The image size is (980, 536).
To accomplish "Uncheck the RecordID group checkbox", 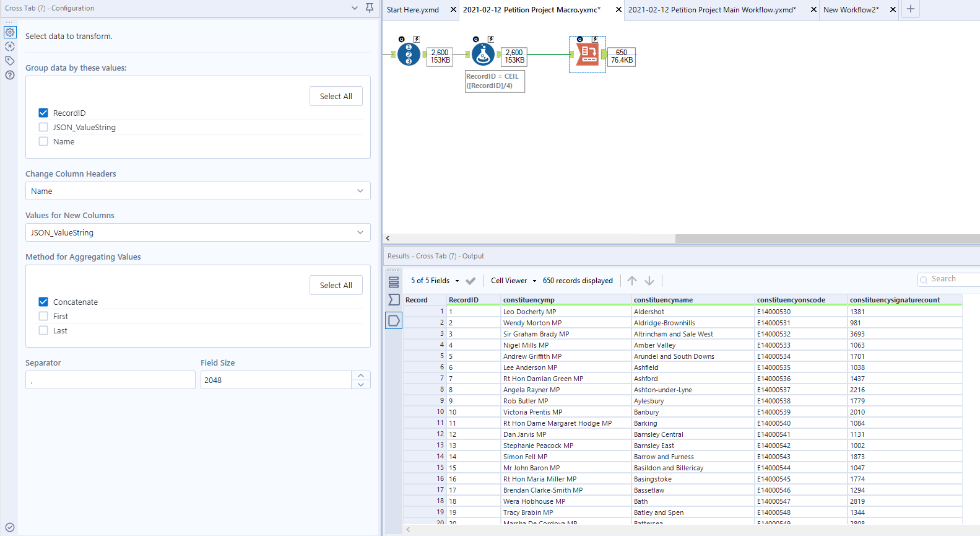I will tap(43, 113).
